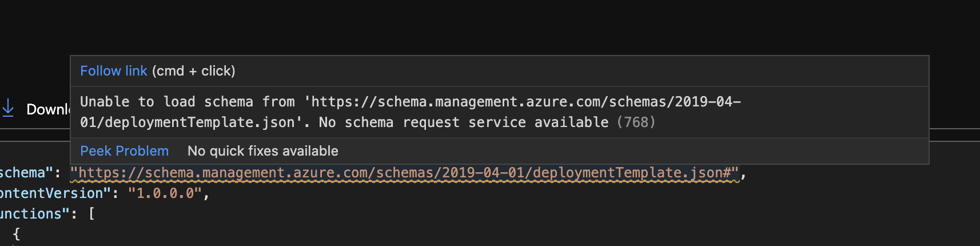Click the opening curly brace on last line
Viewport: 980px width, 246px height.
click(x=16, y=234)
